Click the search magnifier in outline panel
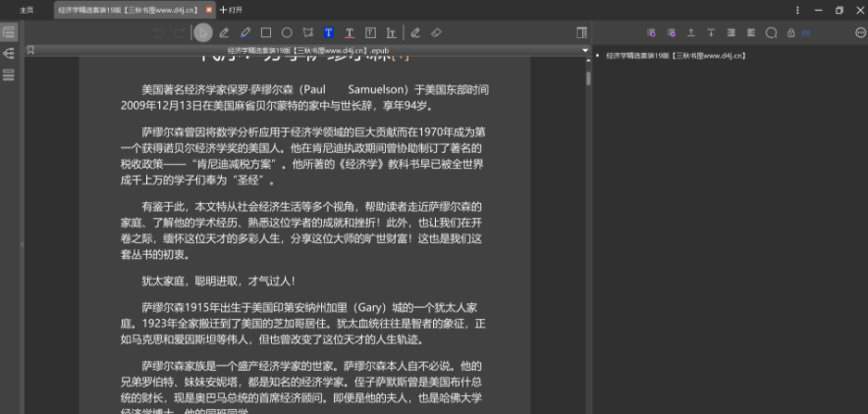This screenshot has width=868, height=414. [771, 33]
